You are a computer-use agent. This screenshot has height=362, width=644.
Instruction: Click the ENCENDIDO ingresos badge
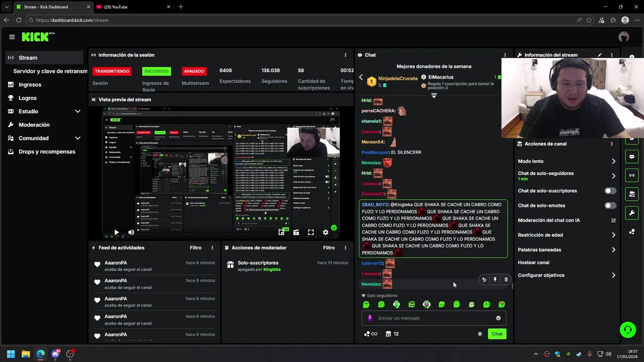click(156, 71)
